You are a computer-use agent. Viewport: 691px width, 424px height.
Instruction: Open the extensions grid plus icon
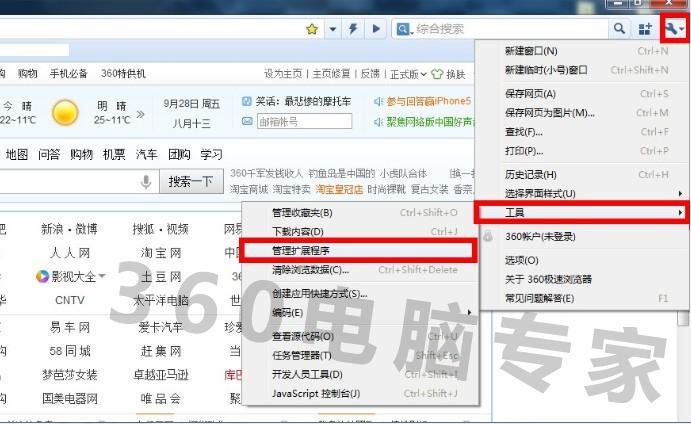click(x=645, y=29)
